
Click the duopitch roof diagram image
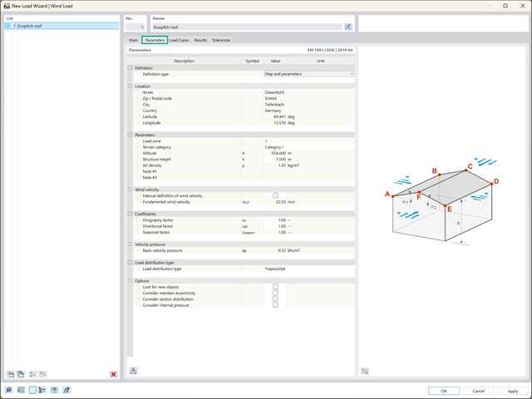tap(442, 201)
